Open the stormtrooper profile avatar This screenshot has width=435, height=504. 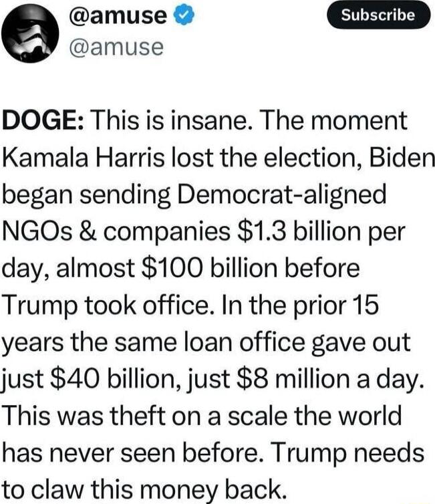[x=30, y=33]
